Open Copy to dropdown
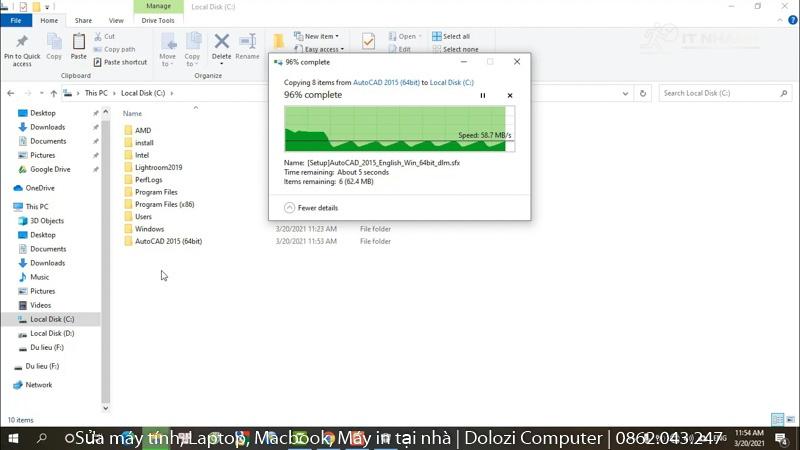Image resolution: width=800 pixels, height=450 pixels. (x=192, y=49)
